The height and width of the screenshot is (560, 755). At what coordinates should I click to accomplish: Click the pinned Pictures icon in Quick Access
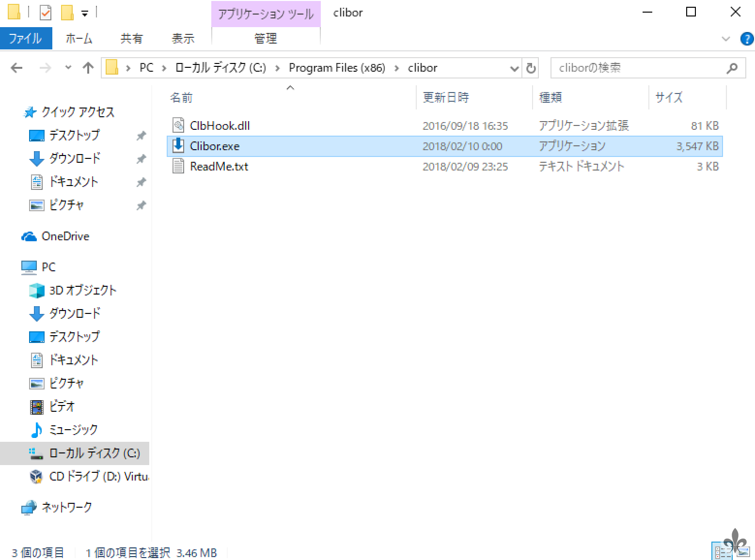37,205
